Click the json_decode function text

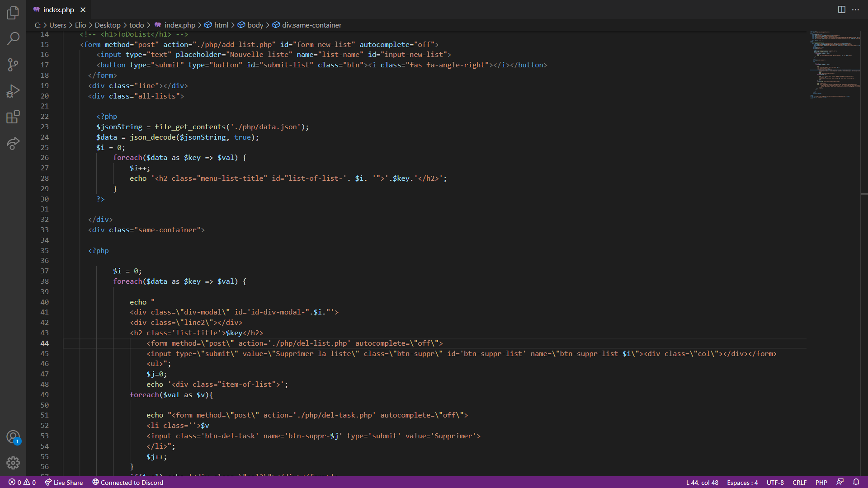(x=153, y=137)
